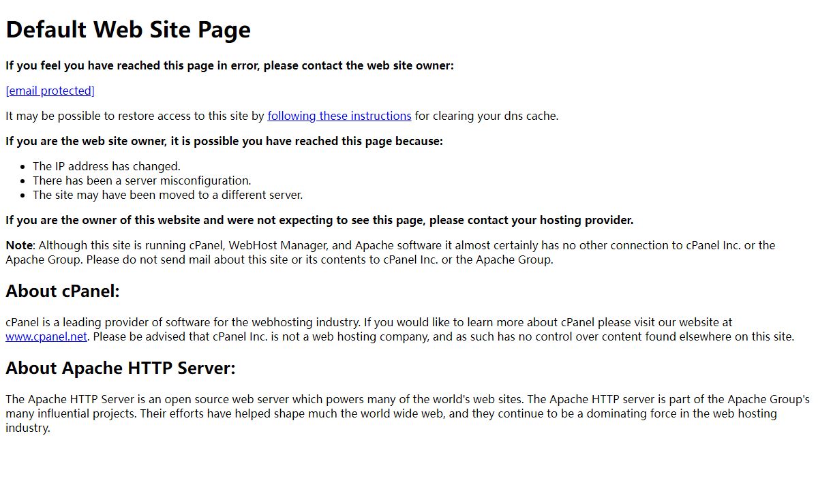The image size is (818, 504).
Task: Click 'If you are the web site owner' line
Action: pos(224,141)
